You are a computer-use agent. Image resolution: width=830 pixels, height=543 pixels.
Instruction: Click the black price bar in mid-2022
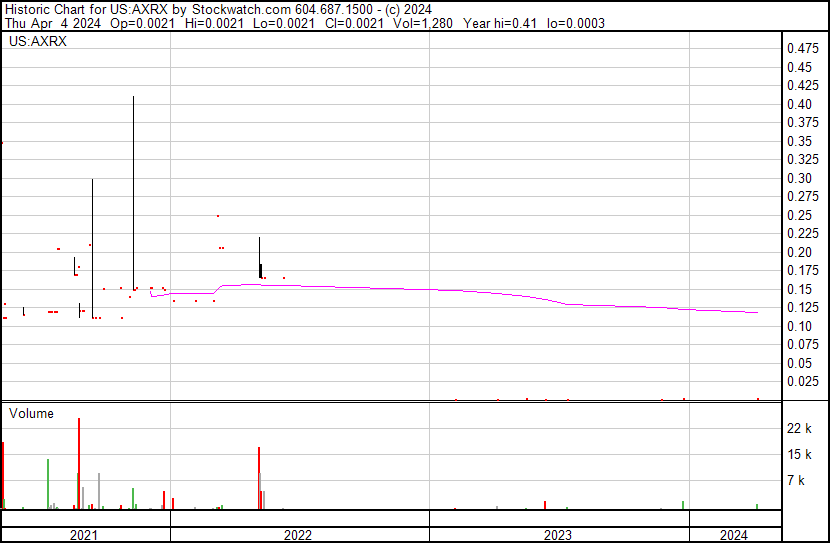260,258
